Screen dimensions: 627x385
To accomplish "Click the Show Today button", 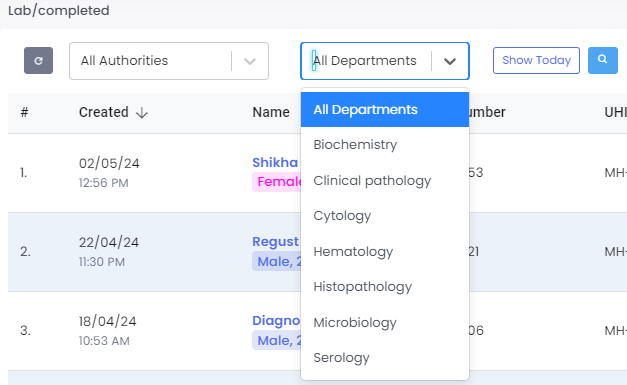I will click(536, 60).
